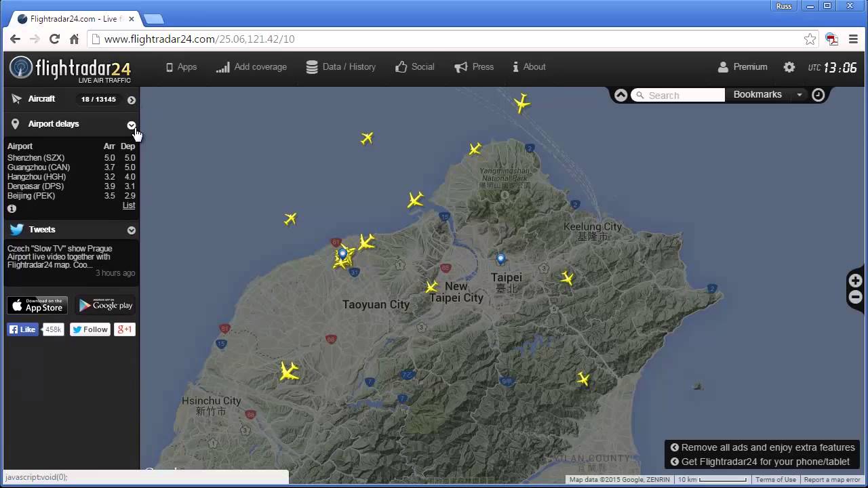Click Get Flightradar24 for phone/tablet link

(760, 462)
